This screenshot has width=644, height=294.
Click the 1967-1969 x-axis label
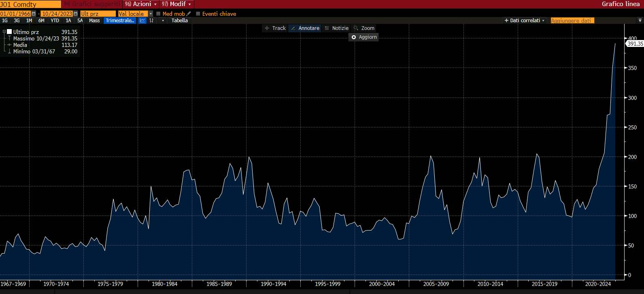click(13, 284)
